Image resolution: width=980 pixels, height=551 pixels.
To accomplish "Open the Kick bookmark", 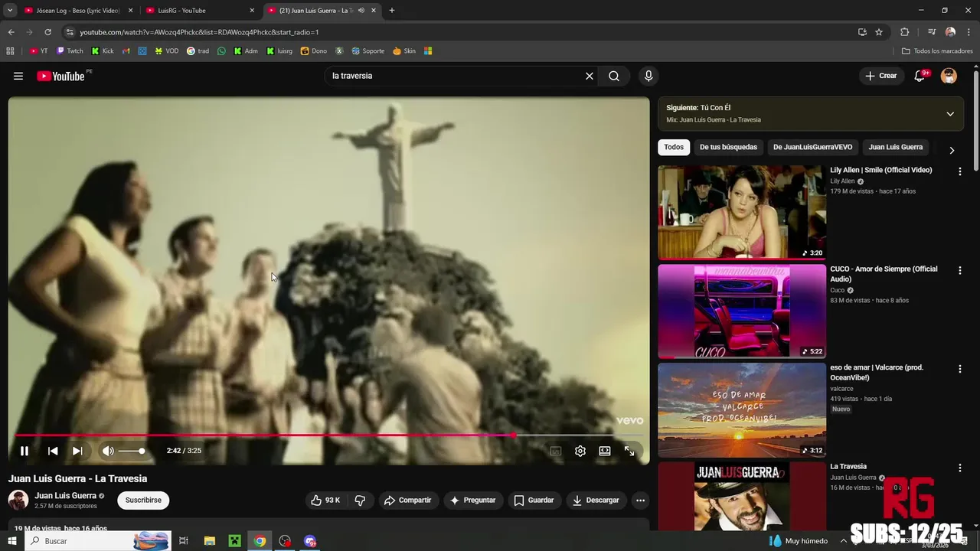I will (103, 51).
